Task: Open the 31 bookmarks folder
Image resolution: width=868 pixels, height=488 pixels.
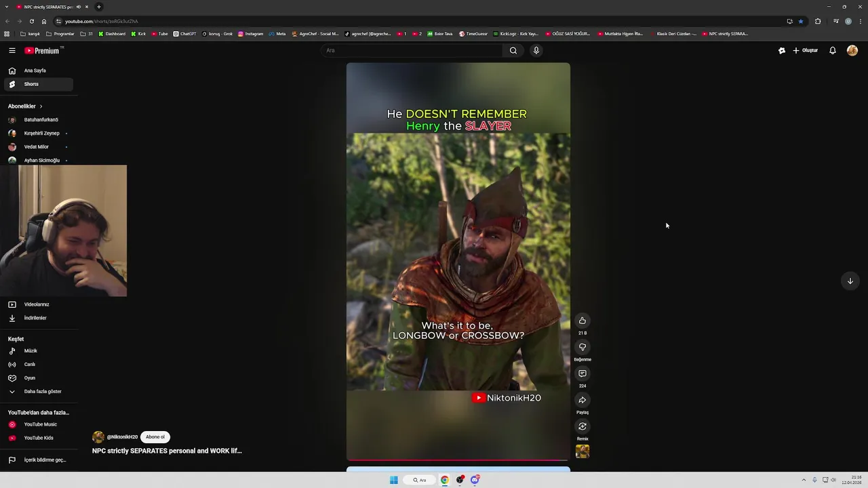Action: [x=87, y=34]
